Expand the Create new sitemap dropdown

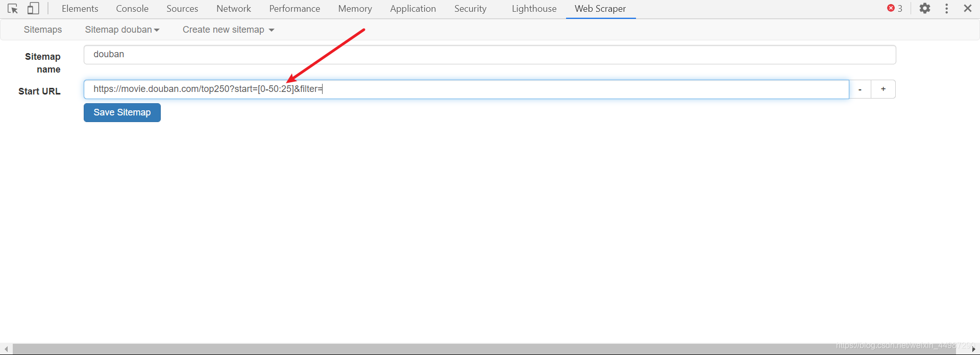tap(228, 30)
